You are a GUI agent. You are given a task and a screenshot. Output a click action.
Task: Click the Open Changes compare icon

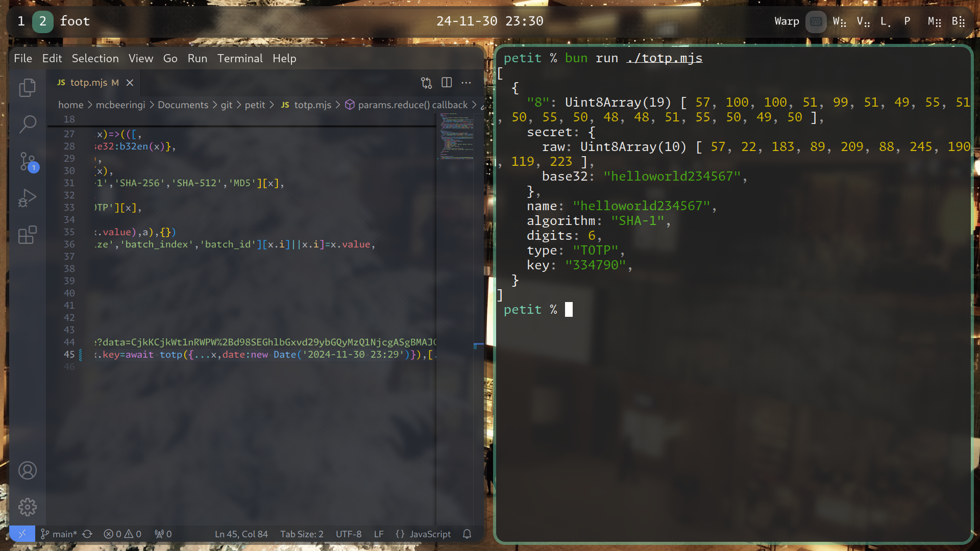(426, 83)
